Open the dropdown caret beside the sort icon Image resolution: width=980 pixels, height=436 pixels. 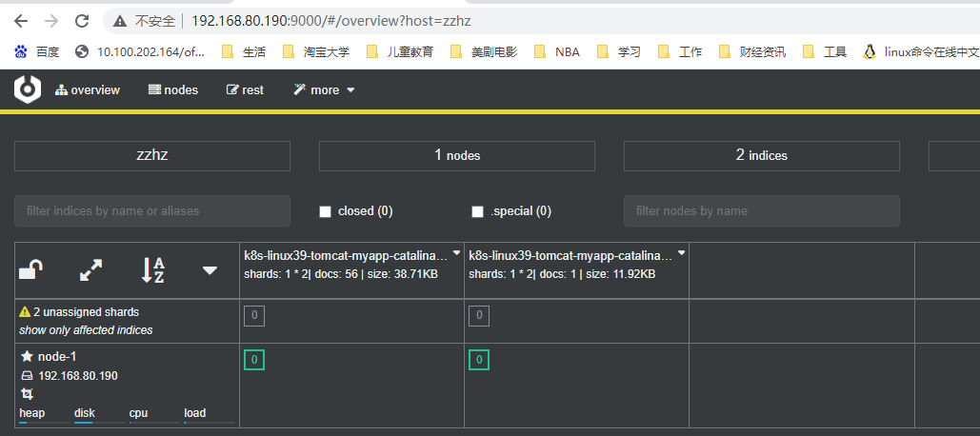[210, 270]
